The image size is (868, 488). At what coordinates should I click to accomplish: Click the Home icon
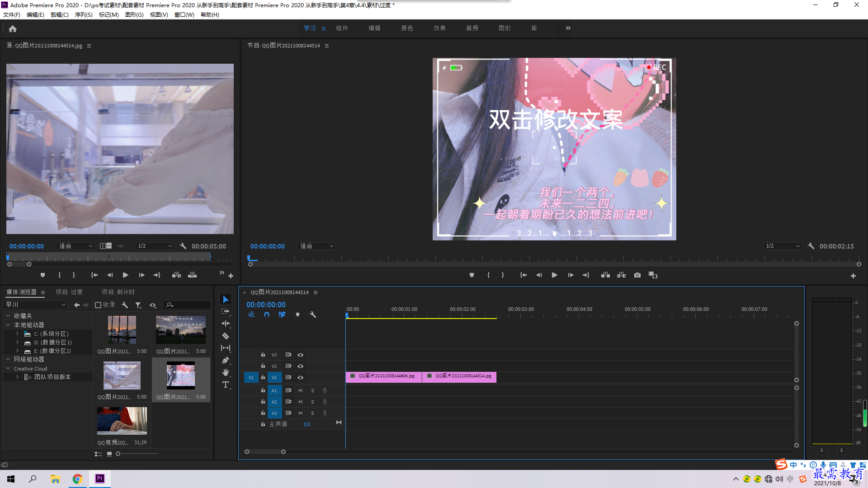coord(13,28)
